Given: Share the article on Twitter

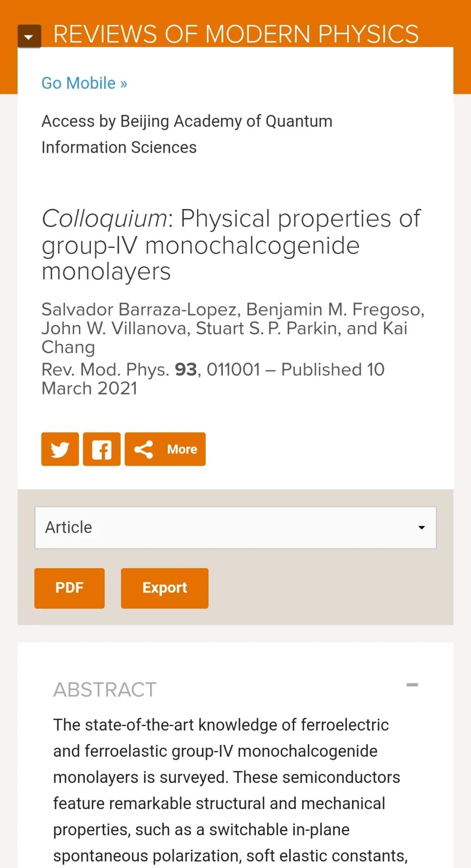Looking at the screenshot, I should click(60, 449).
